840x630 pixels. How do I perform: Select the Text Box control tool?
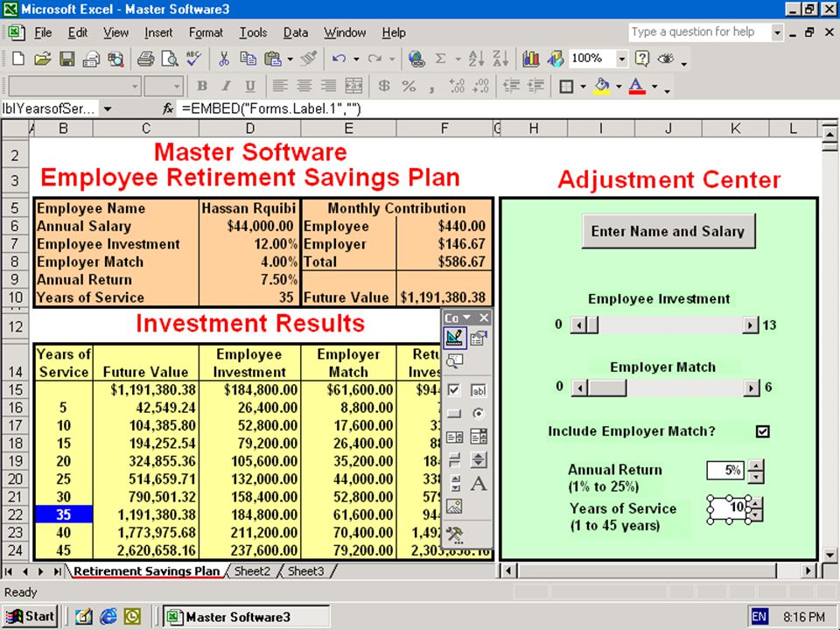(x=479, y=390)
